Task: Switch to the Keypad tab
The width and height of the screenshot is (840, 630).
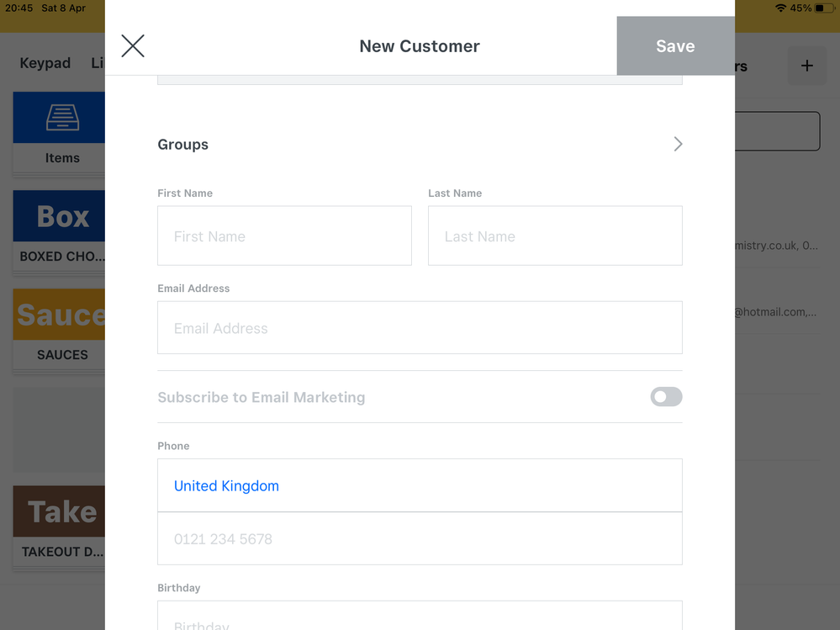Action: tap(45, 63)
